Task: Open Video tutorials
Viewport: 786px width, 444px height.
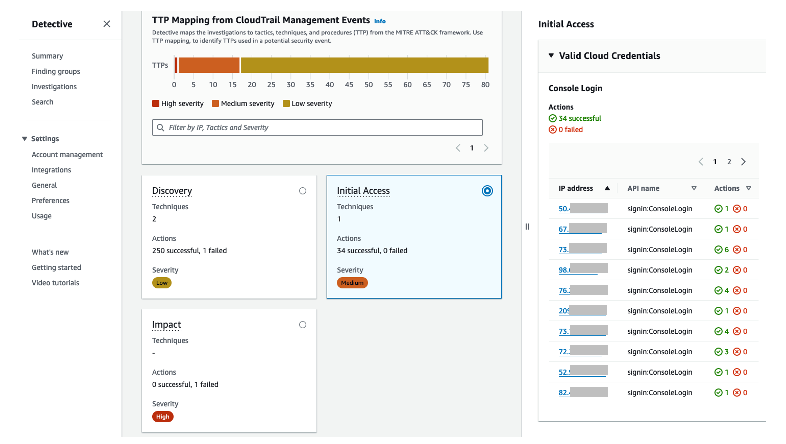Action: click(55, 283)
